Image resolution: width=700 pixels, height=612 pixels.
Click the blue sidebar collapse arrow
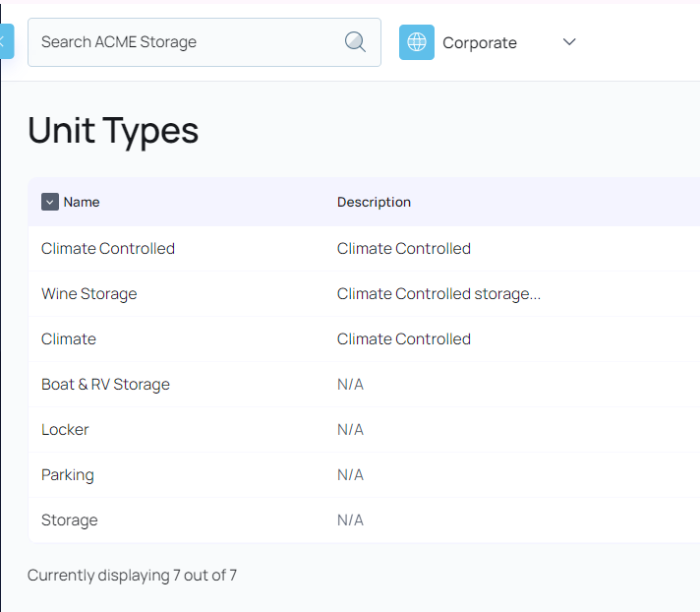5,41
